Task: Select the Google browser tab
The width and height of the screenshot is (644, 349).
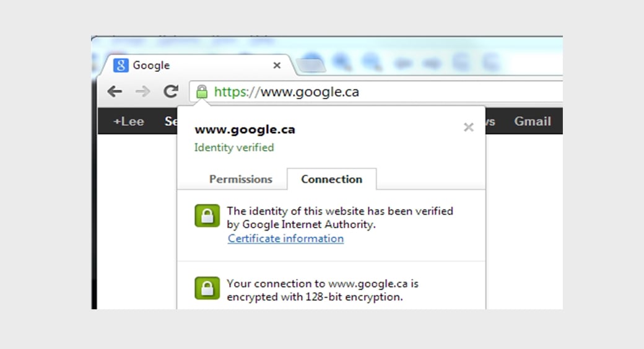Action: (186, 66)
